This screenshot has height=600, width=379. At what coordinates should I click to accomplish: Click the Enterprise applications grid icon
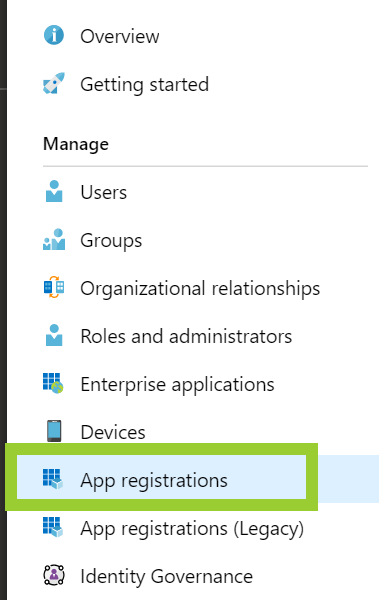point(53,383)
